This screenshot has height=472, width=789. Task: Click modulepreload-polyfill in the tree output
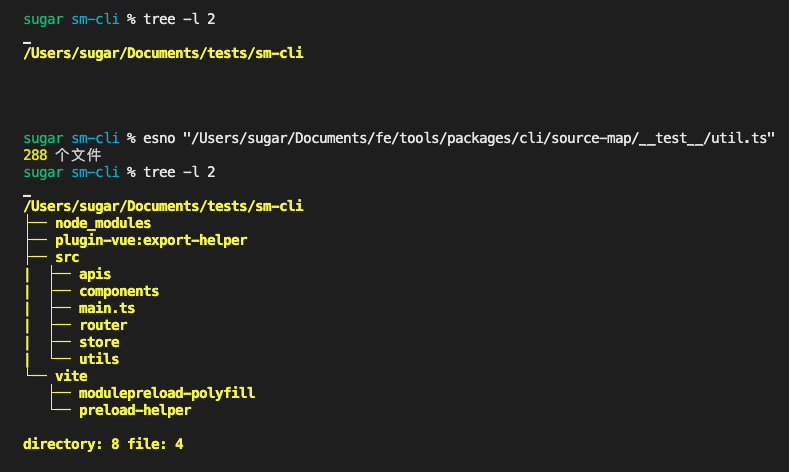point(167,393)
